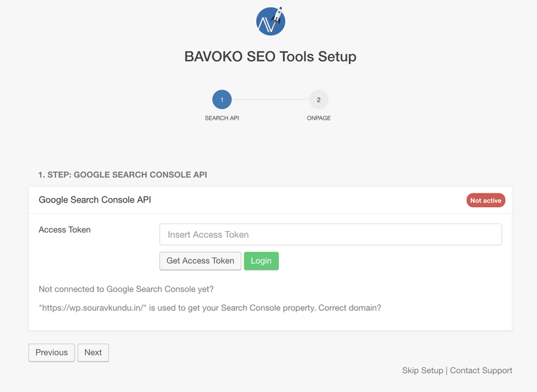Click "Not connected to Google Search Console yet?" text
The width and height of the screenshot is (537, 392).
126,289
